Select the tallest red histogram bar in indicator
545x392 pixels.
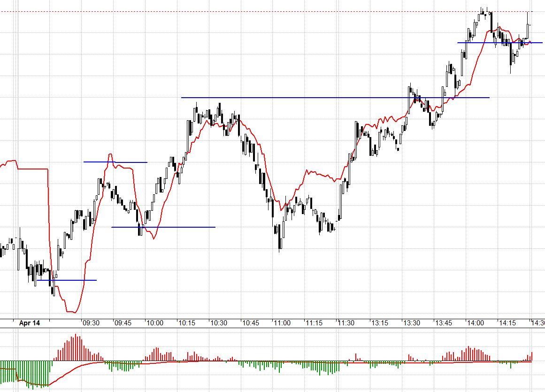76,347
